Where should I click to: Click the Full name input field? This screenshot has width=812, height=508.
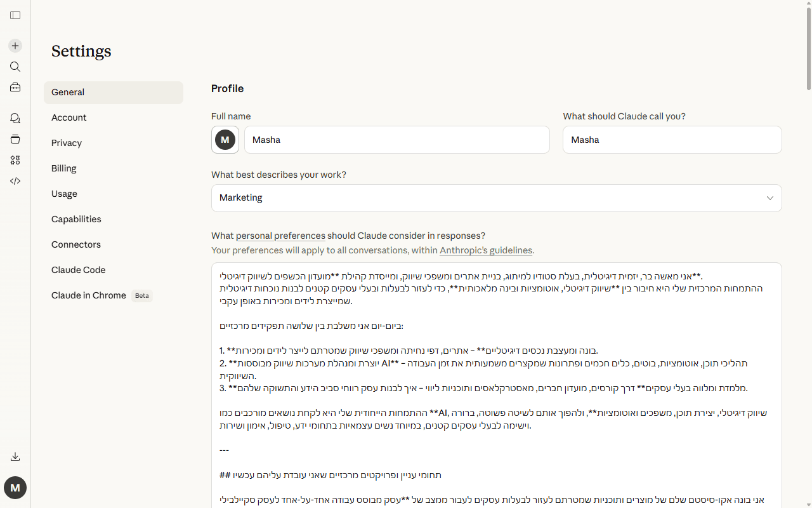[396, 140]
